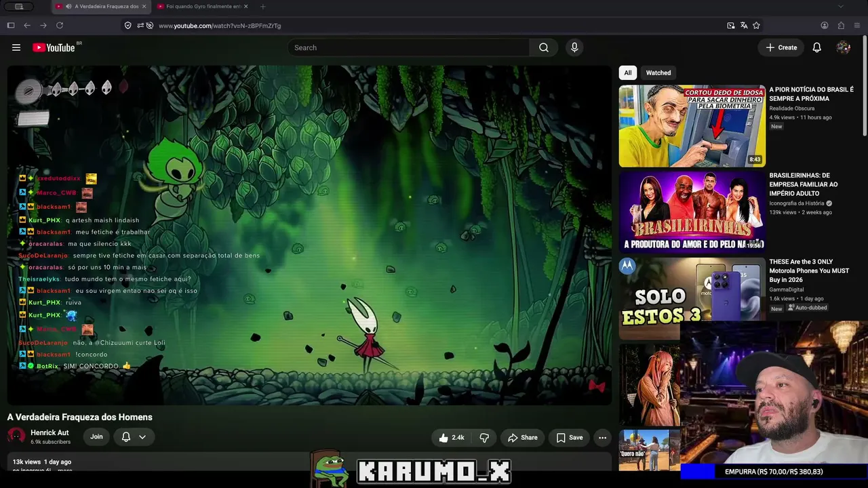Click the '6.9k subscribers' text
Image resolution: width=868 pixels, height=488 pixels.
click(x=50, y=442)
